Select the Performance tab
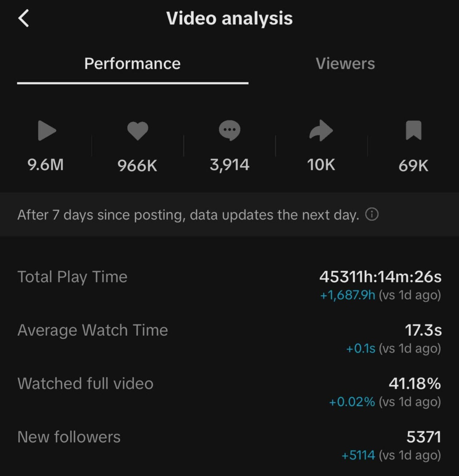Screen dimensions: 459x476 click(x=132, y=64)
